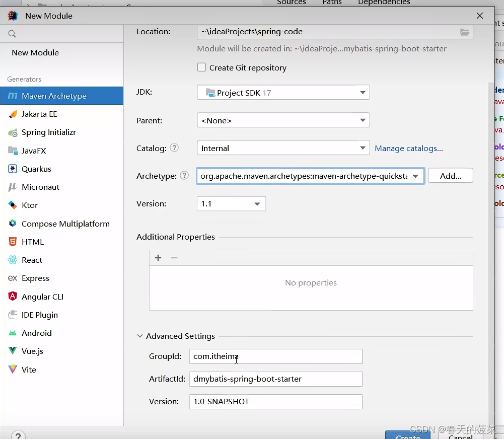Expand the Archetype combo box arrow

[415, 176]
